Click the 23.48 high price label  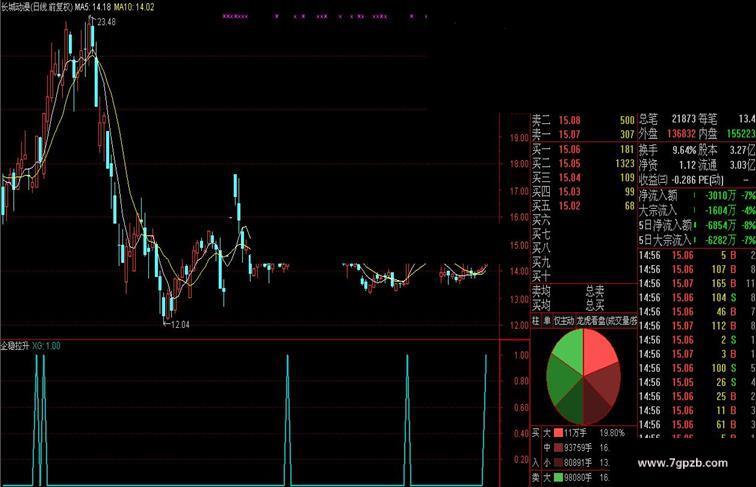point(106,22)
